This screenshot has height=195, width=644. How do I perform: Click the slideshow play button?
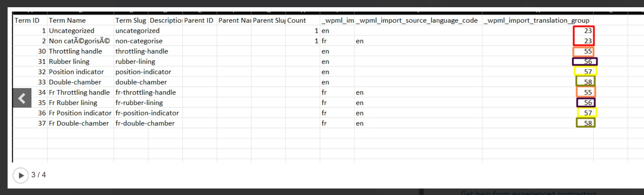(21, 175)
